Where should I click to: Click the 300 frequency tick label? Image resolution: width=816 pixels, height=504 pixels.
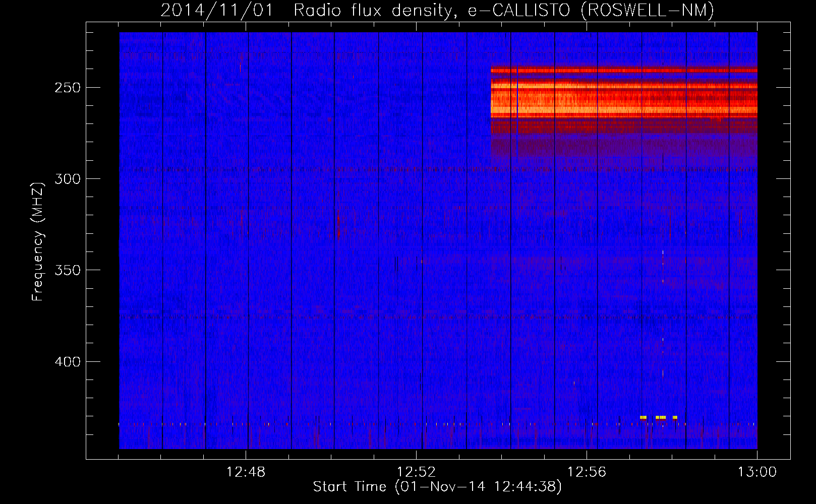[68, 179]
